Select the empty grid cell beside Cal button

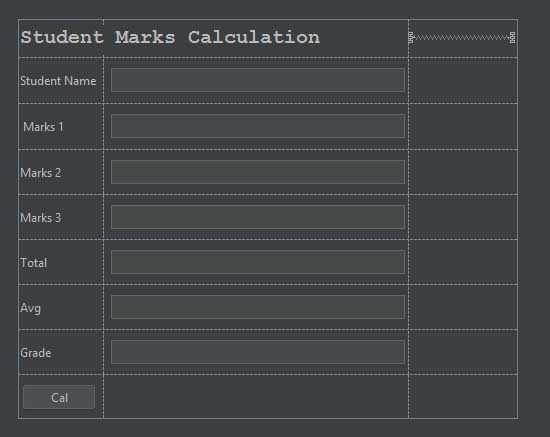click(256, 397)
